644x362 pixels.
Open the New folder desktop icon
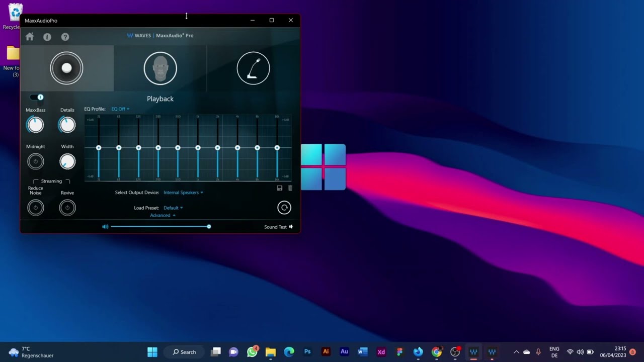point(13,61)
